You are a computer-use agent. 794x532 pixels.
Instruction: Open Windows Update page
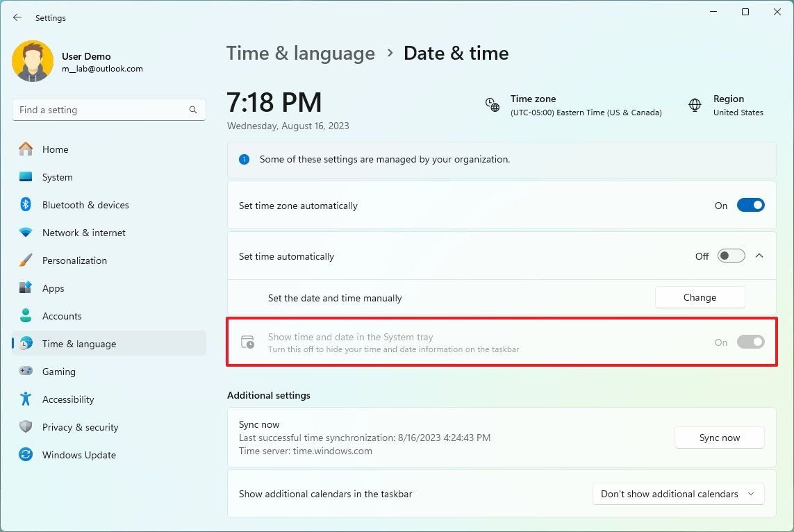point(109,454)
